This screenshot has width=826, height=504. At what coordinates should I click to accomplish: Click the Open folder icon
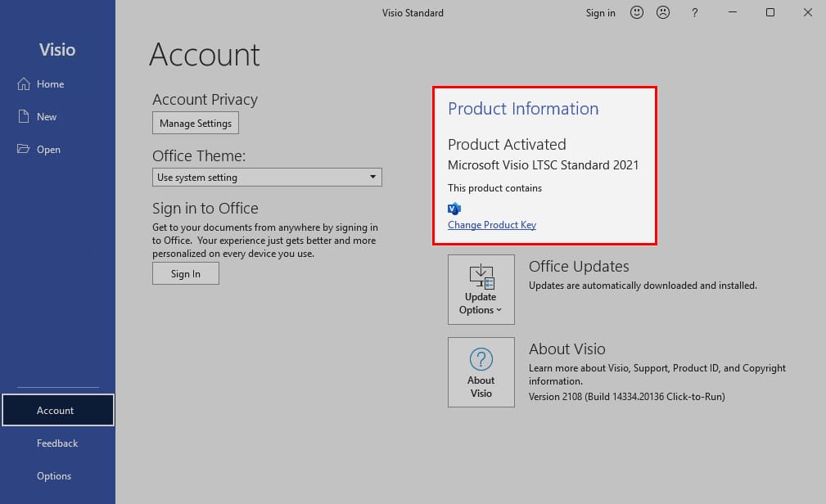click(x=23, y=149)
